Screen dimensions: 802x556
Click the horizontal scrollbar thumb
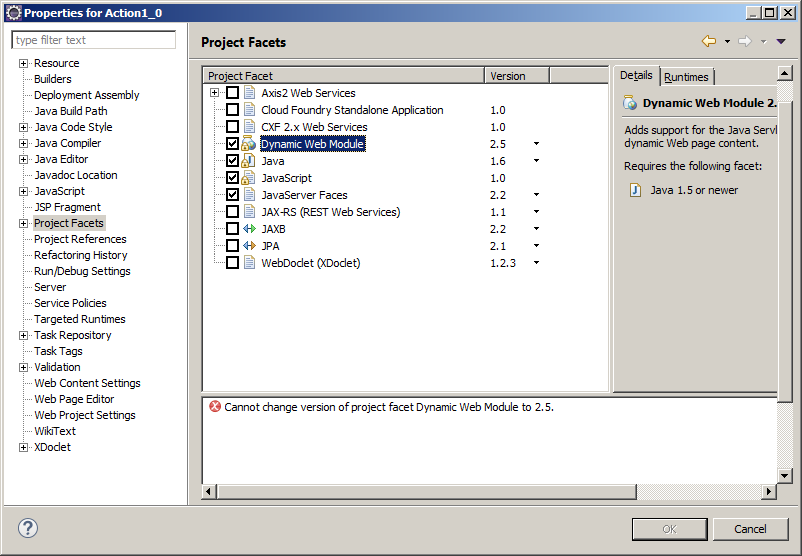coord(427,492)
